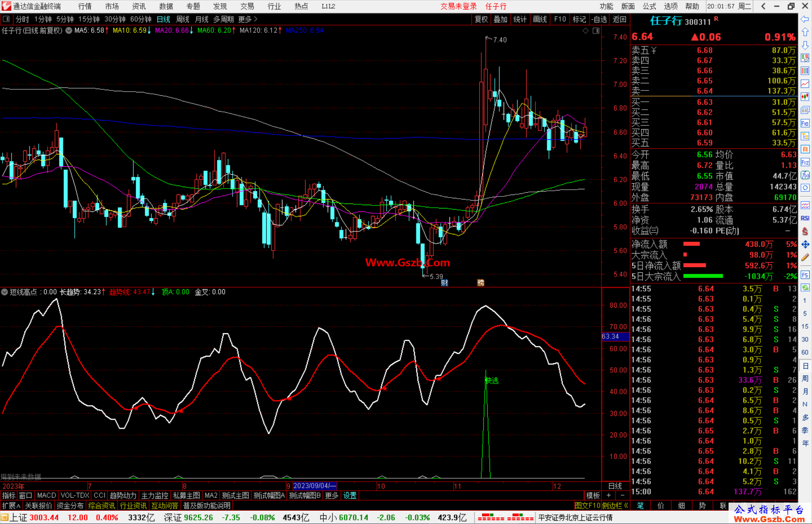Viewport: 812px width, 524px height.
Task: Open the candlestick chart sidebar icon
Action: pos(805,97)
